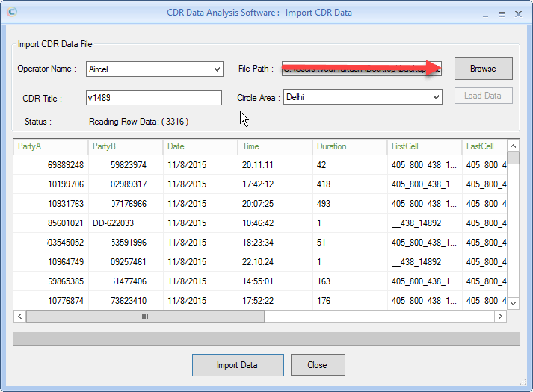Image resolution: width=533 pixels, height=392 pixels.
Task: Sort by the PartyB column header
Action: tap(126, 146)
